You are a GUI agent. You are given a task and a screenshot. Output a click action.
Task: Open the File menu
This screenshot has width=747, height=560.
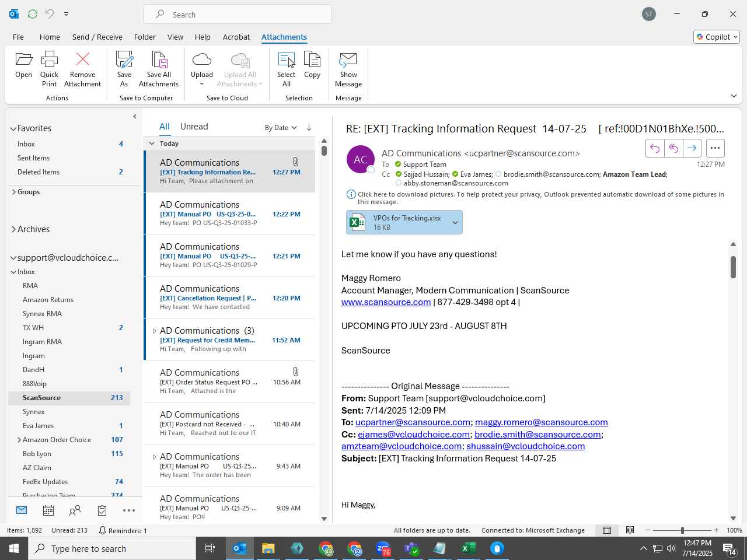(18, 37)
